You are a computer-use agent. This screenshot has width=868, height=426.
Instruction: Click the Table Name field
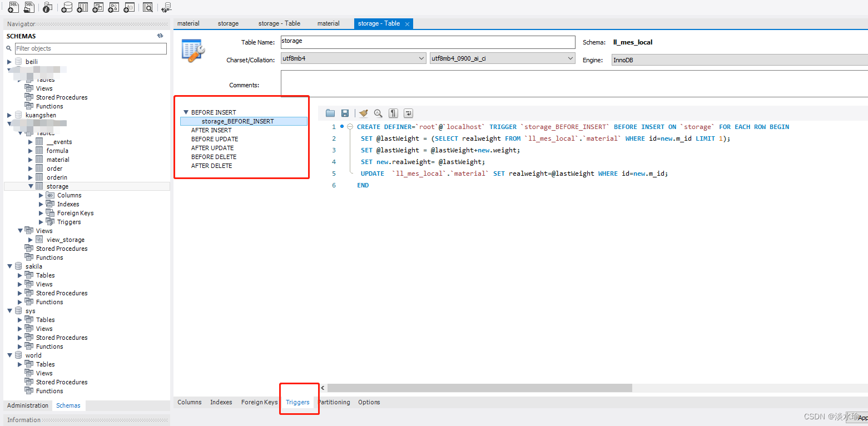click(428, 42)
